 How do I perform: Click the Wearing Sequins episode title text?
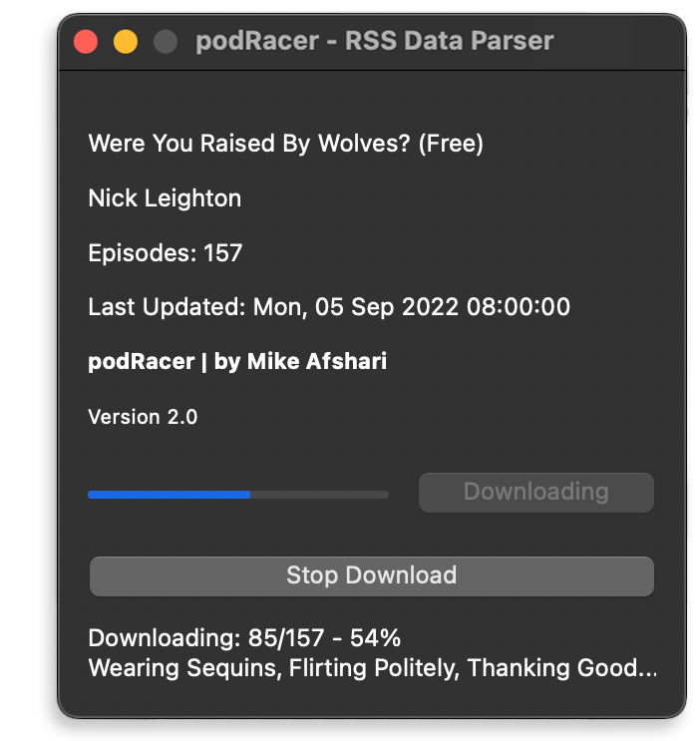(x=373, y=668)
